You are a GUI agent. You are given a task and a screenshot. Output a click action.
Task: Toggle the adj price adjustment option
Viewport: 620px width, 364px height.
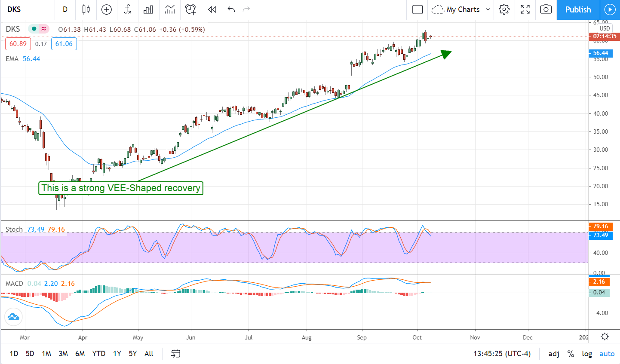tap(554, 354)
